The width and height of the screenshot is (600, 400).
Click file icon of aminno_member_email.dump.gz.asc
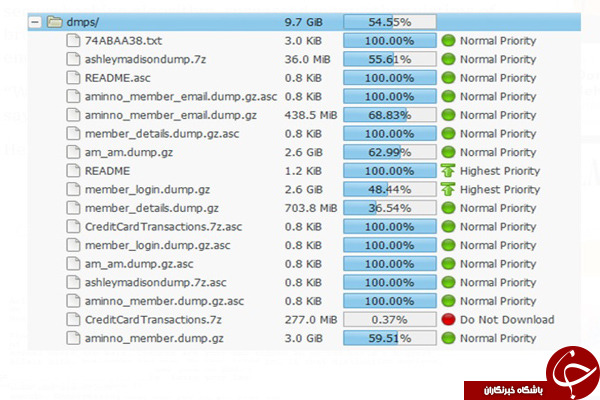73,96
